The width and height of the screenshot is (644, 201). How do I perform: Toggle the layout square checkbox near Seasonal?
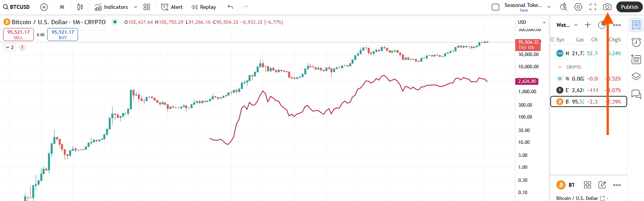(496, 7)
